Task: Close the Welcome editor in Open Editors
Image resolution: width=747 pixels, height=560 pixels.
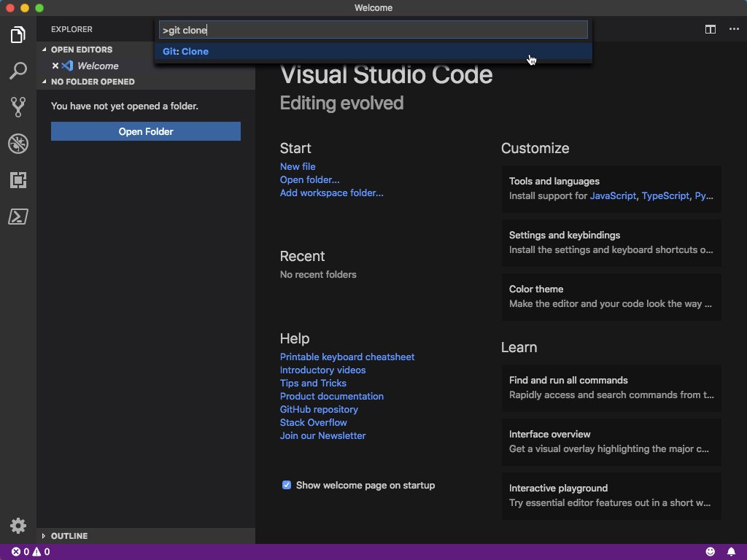Action: pos(55,66)
